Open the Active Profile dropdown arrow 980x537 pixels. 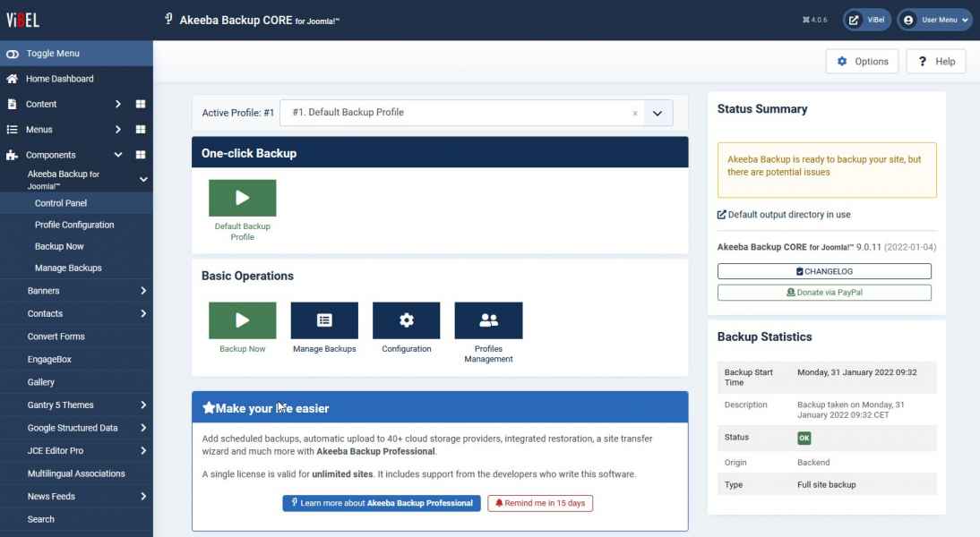(658, 113)
